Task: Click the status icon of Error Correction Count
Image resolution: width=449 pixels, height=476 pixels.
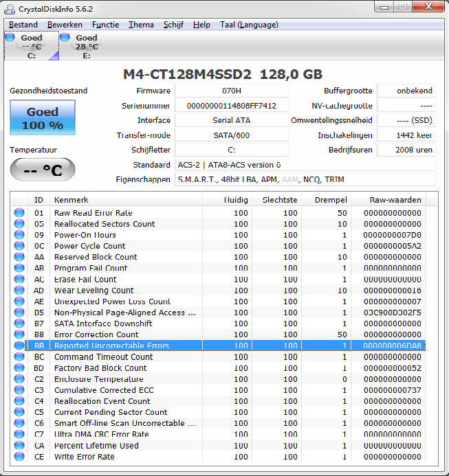Action: [x=19, y=335]
